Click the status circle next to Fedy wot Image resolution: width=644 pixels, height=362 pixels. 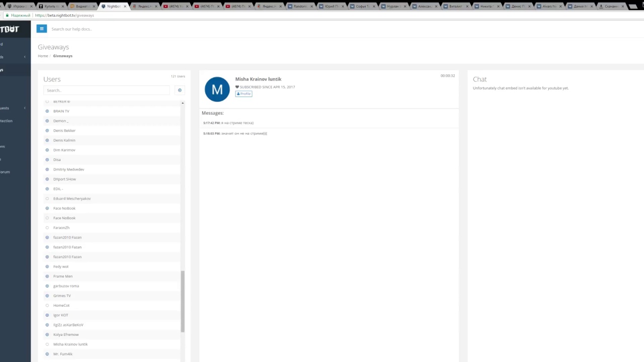(47, 266)
